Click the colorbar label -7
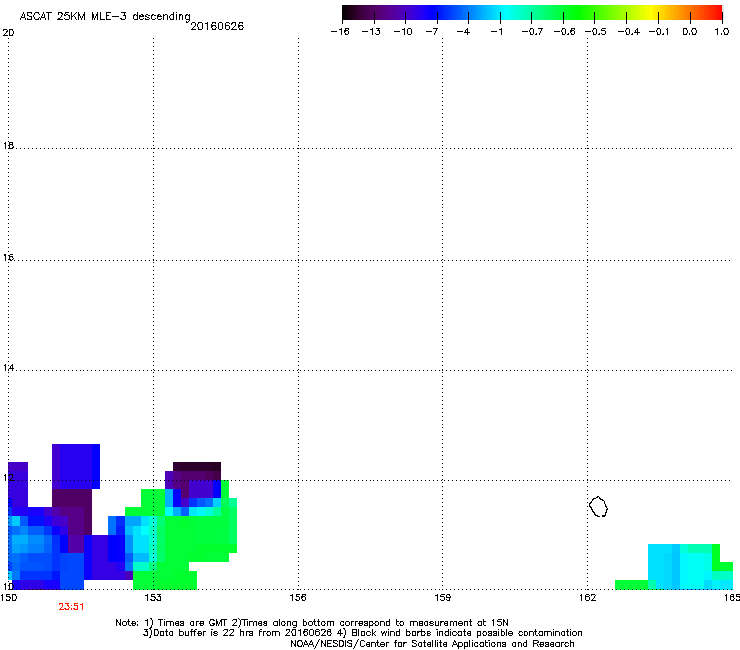Screen dimensions: 740x650 click(x=432, y=32)
